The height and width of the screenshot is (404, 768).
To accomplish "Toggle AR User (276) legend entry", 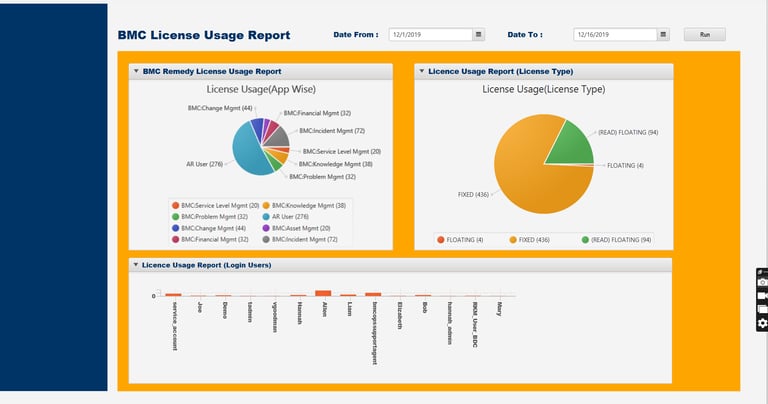I will (286, 217).
